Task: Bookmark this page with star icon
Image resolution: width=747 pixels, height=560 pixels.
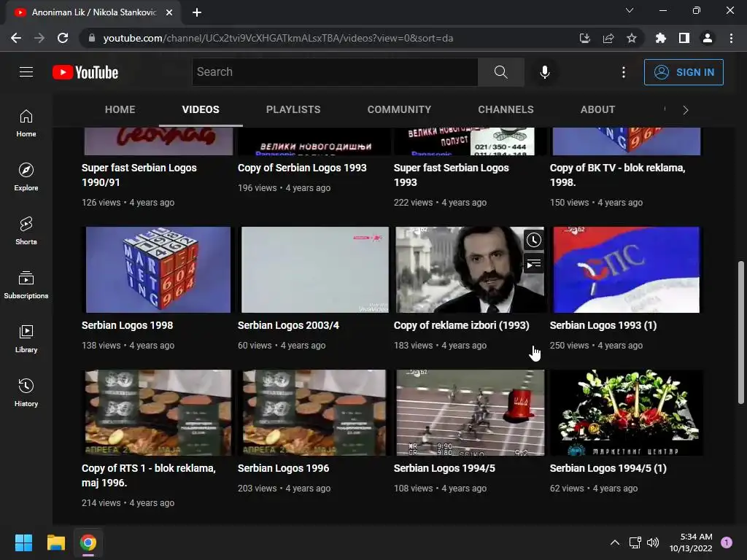Action: (632, 38)
